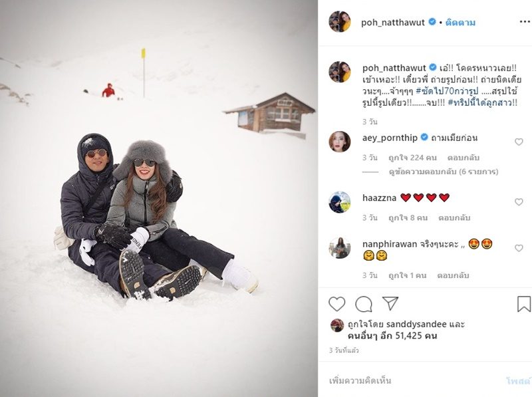
Task: Share the post via paper plane icon
Action: point(390,303)
